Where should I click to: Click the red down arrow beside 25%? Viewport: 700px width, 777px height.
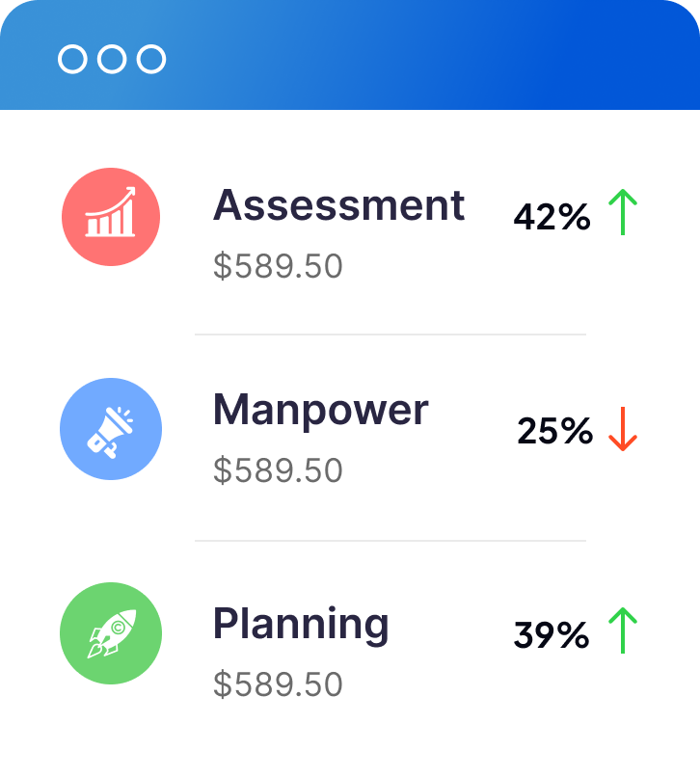pos(624,429)
